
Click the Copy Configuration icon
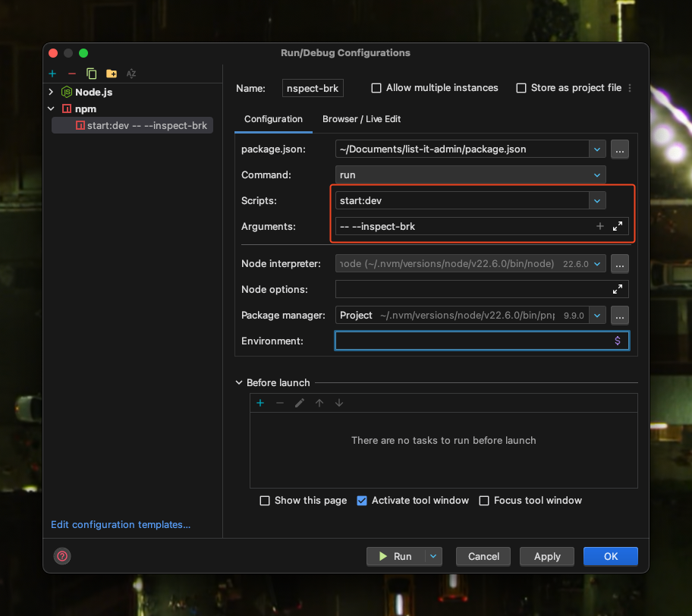click(x=92, y=74)
